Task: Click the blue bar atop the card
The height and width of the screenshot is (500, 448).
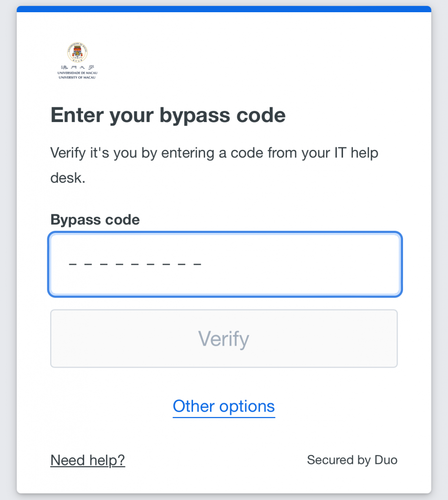Action: 224,9
